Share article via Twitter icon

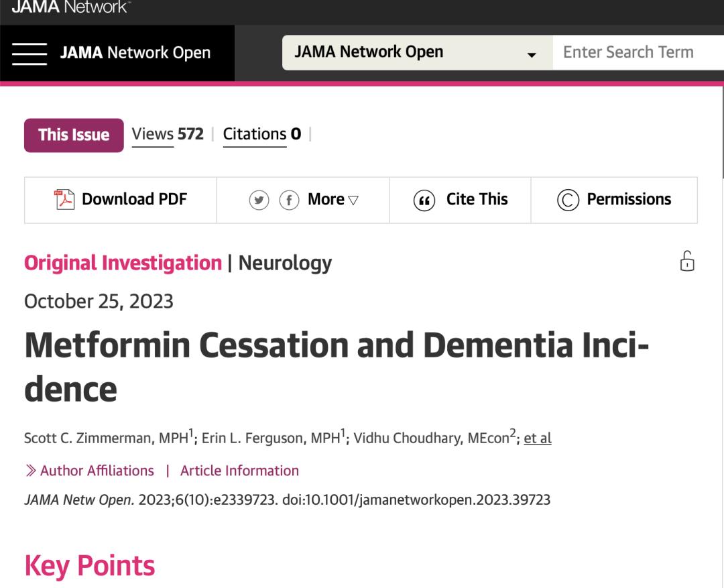click(259, 200)
